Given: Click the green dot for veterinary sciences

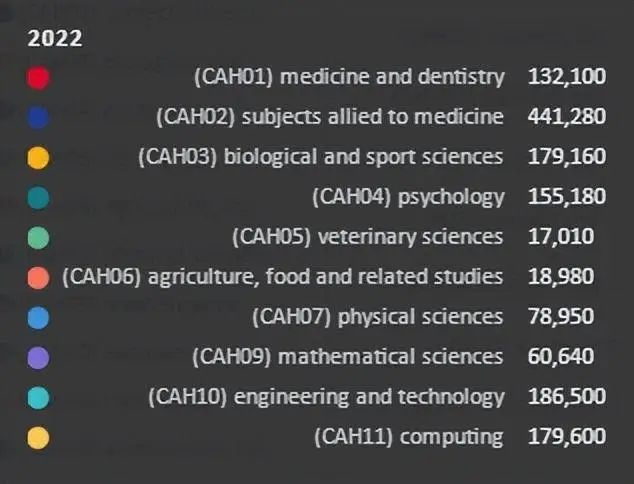Looking at the screenshot, I should pos(38,238).
